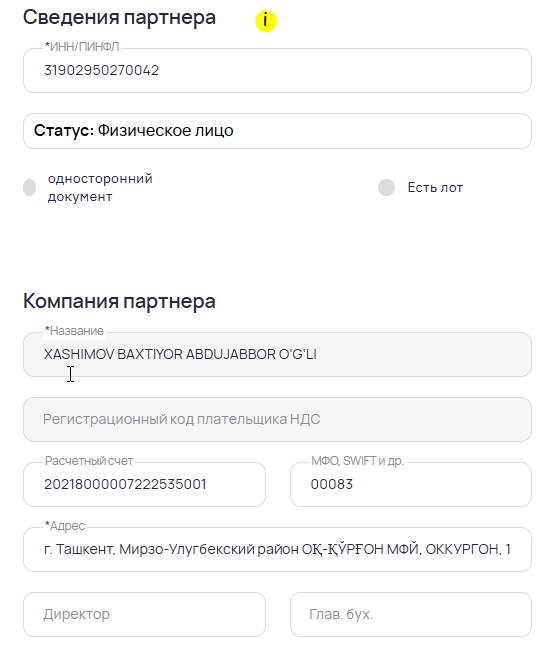552x665 pixels.
Task: Toggle the односторонний документ switch
Action: coord(30,187)
